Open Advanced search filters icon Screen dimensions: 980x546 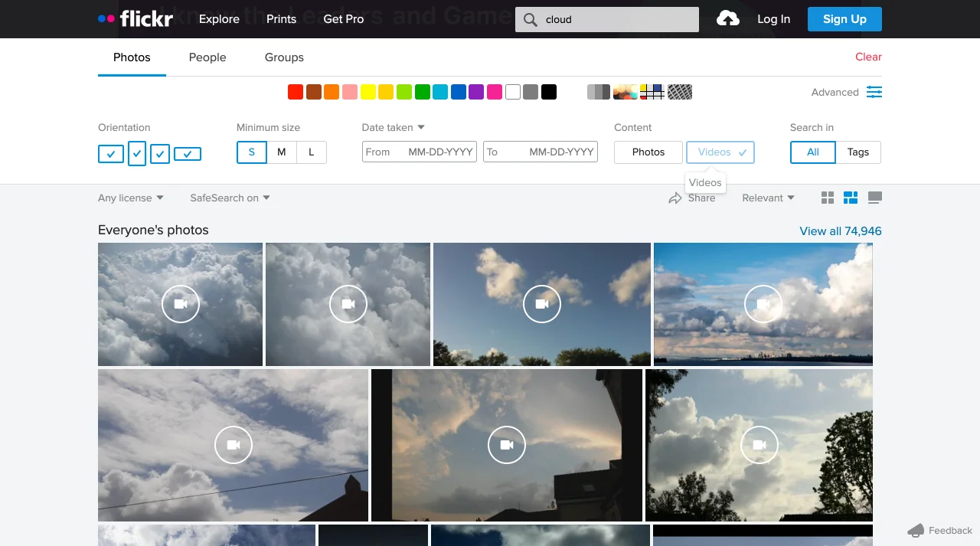(x=874, y=92)
